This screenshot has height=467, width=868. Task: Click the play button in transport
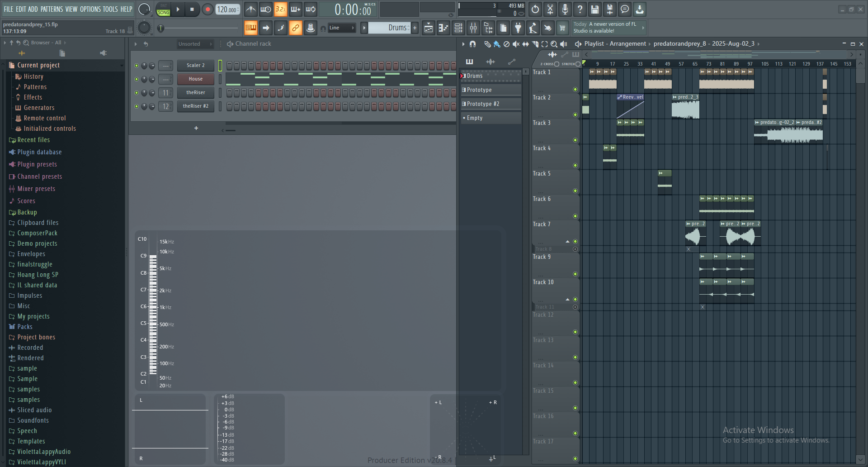click(178, 10)
